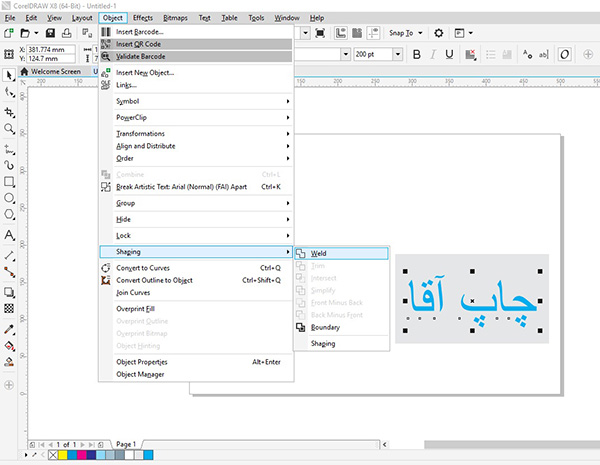The width and height of the screenshot is (600, 465).
Task: Select the Color Eyedropper tool
Action: coord(9,329)
